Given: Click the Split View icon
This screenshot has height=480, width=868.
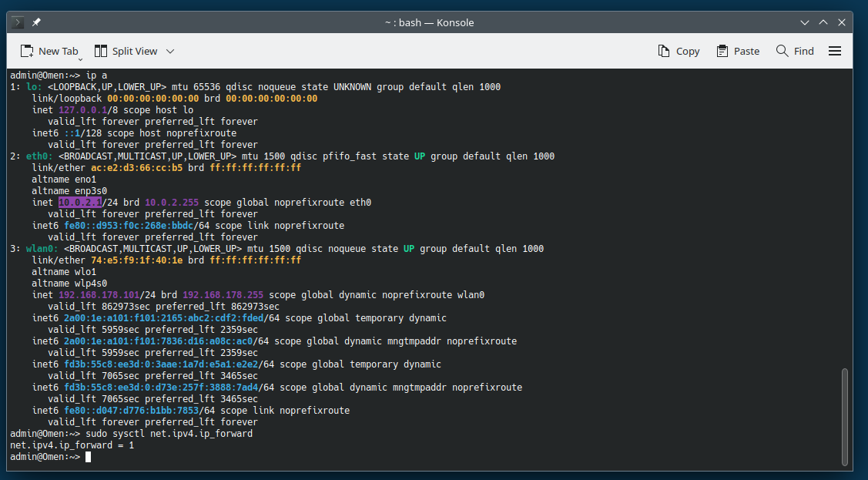Looking at the screenshot, I should 101,51.
